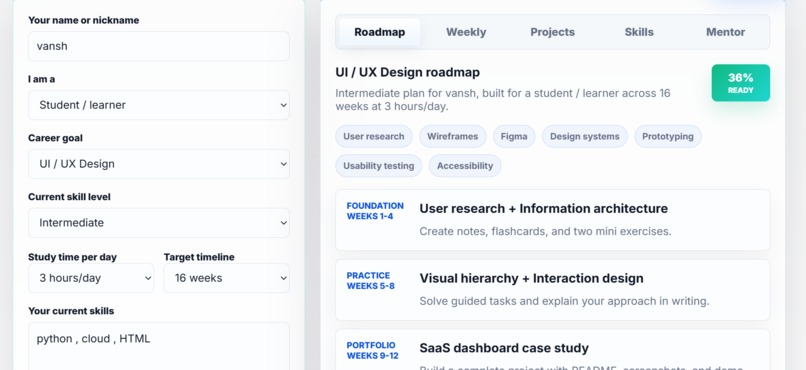
Task: Click the name field containing vansh
Action: 159,46
